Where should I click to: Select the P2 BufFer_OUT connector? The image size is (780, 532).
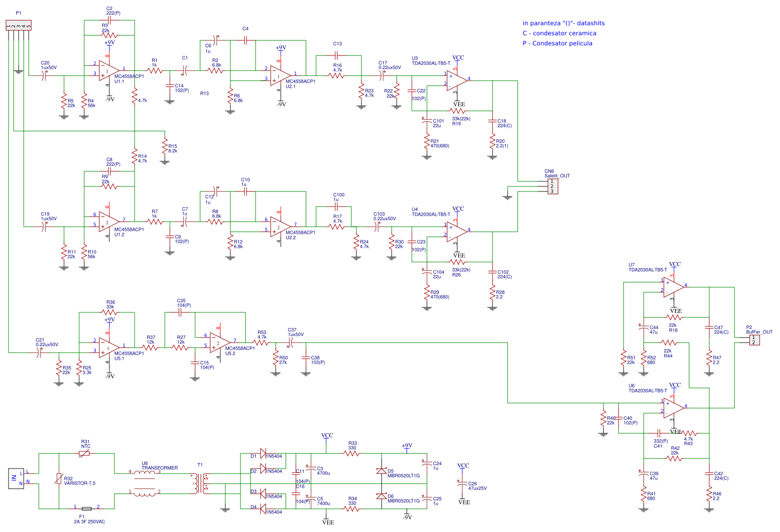pyautogui.click(x=754, y=340)
